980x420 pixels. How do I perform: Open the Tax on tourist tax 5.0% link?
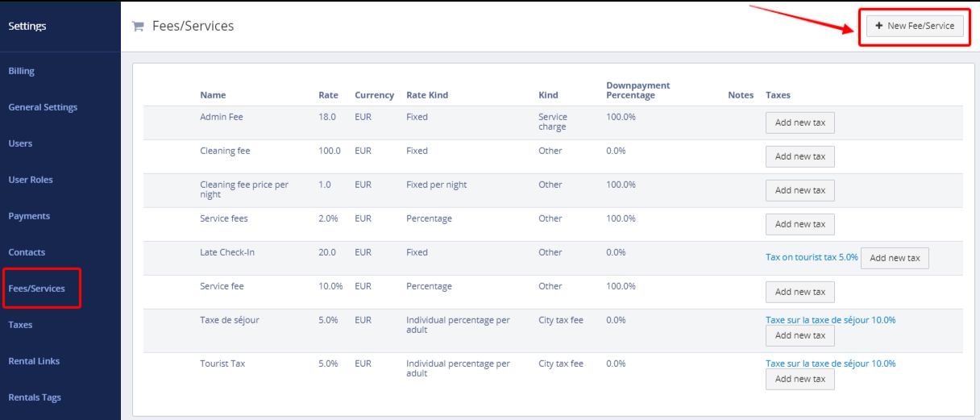[812, 258]
